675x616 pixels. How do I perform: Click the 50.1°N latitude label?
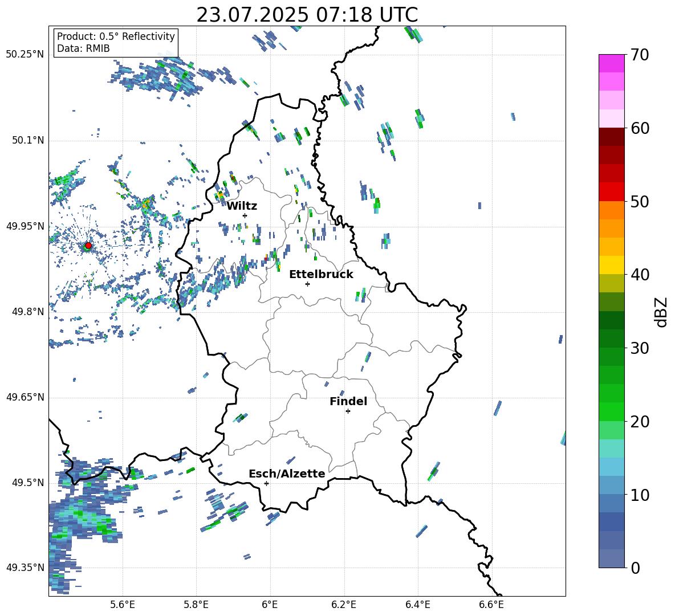point(27,140)
